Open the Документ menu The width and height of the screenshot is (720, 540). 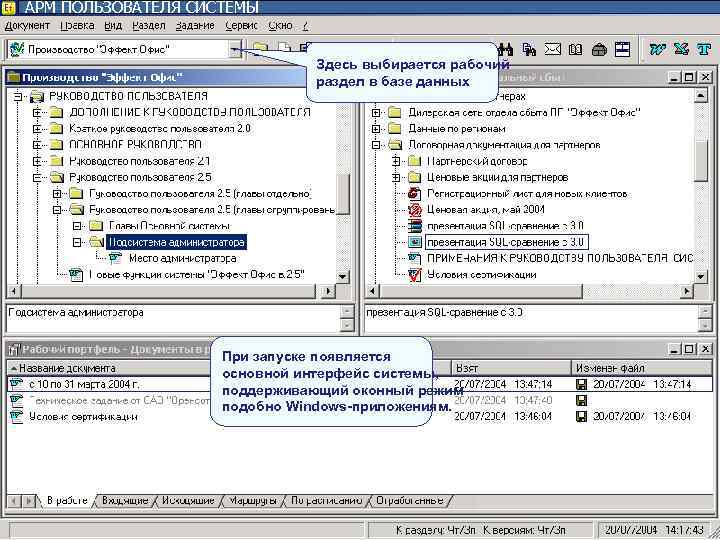coord(27,26)
